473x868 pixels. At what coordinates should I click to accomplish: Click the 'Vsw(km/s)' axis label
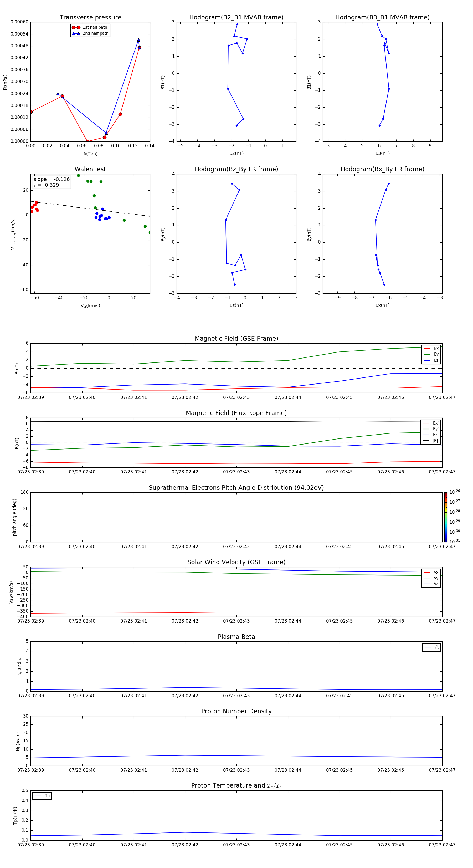(x=11, y=592)
